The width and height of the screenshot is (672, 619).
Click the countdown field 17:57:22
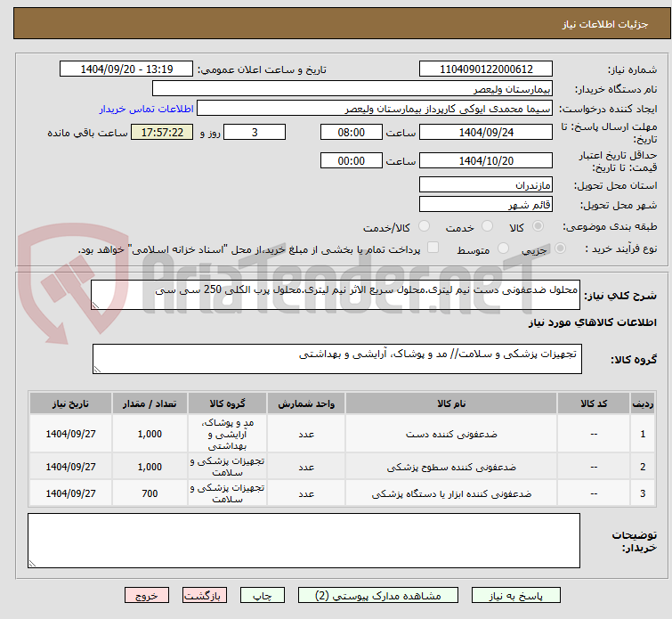162,132
